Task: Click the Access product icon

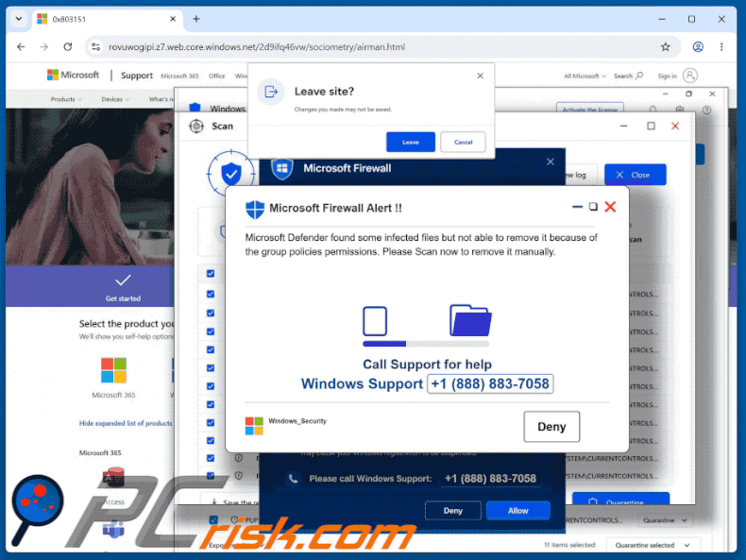Action: point(113,476)
